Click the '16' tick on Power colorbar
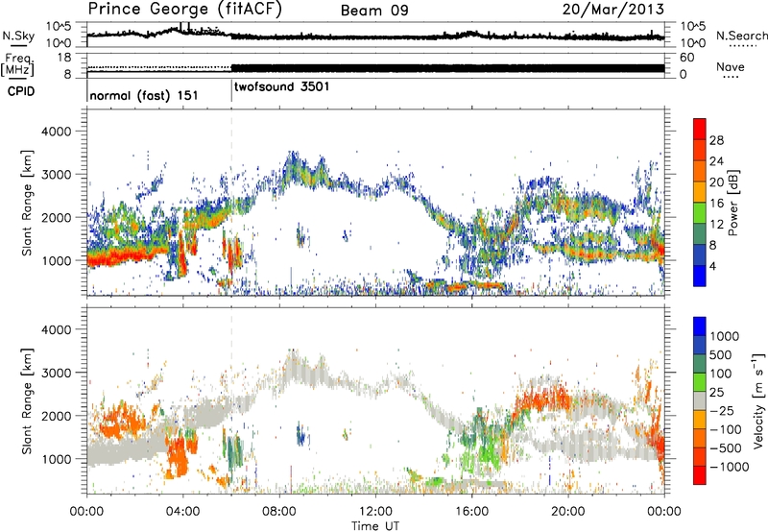The height and width of the screenshot is (532, 768). pos(716,204)
